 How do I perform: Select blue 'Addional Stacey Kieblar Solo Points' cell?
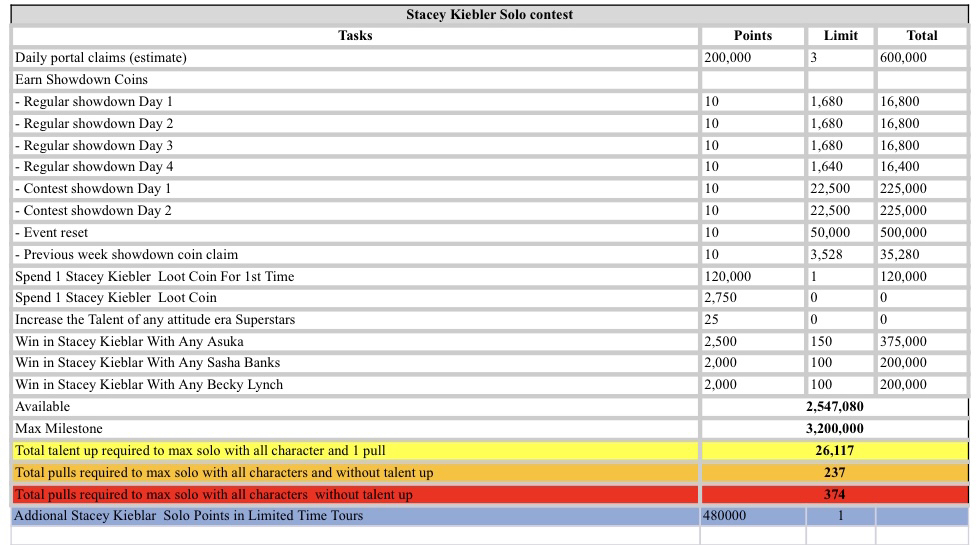(x=355, y=516)
